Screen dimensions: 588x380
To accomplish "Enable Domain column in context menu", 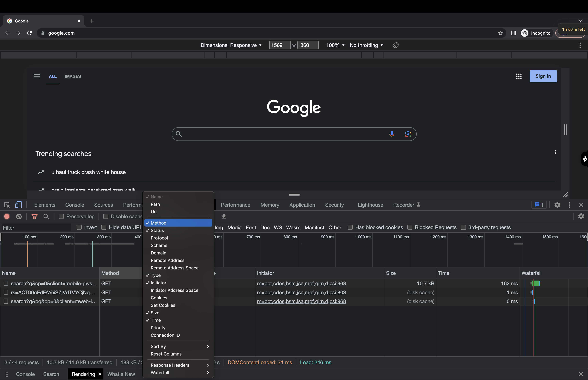I will [178, 253].
